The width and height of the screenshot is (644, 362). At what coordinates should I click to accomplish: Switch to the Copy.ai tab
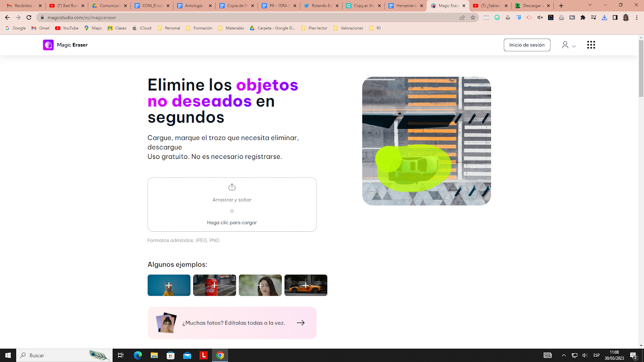[x=363, y=6]
